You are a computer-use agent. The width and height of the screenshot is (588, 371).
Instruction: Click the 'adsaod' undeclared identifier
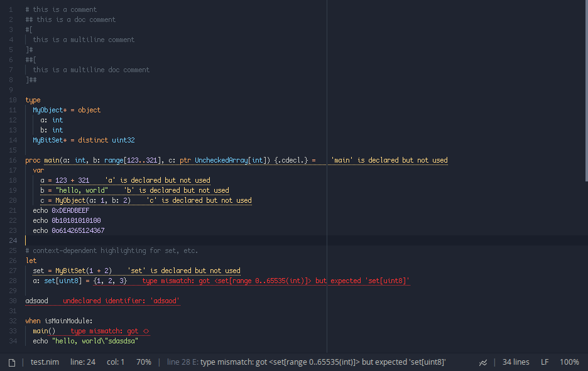pyautogui.click(x=36, y=301)
